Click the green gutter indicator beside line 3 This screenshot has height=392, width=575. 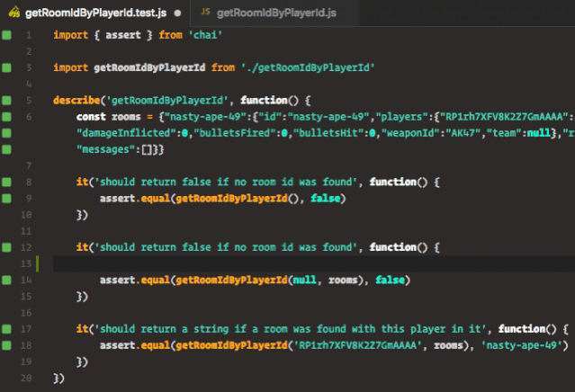pyautogui.click(x=6, y=67)
